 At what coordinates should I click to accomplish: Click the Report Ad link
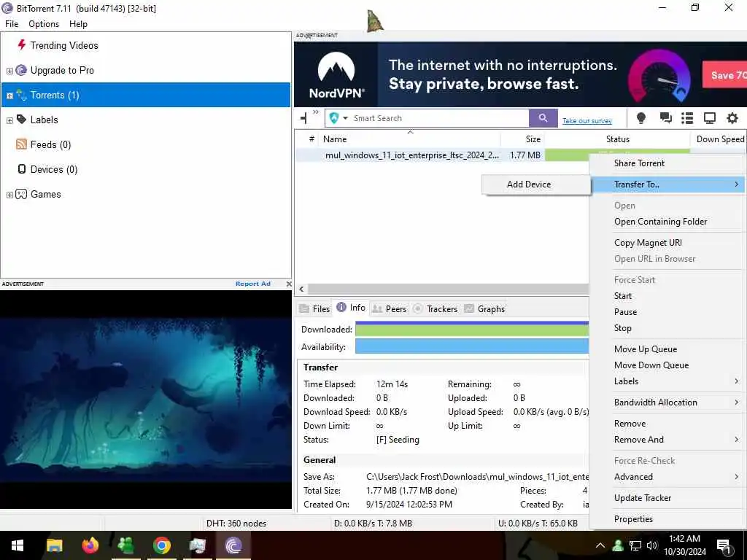click(x=253, y=284)
